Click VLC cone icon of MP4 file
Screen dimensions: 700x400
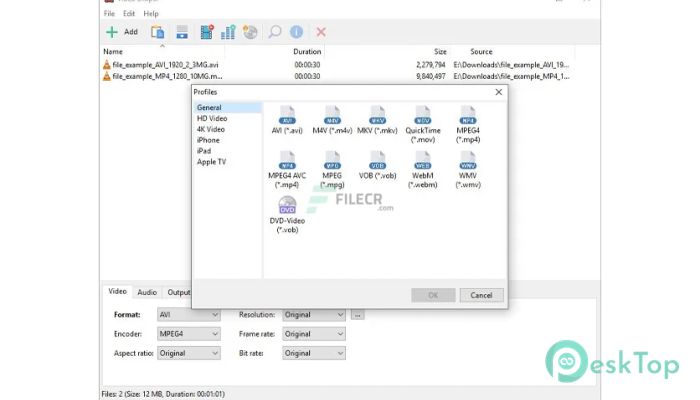107,76
